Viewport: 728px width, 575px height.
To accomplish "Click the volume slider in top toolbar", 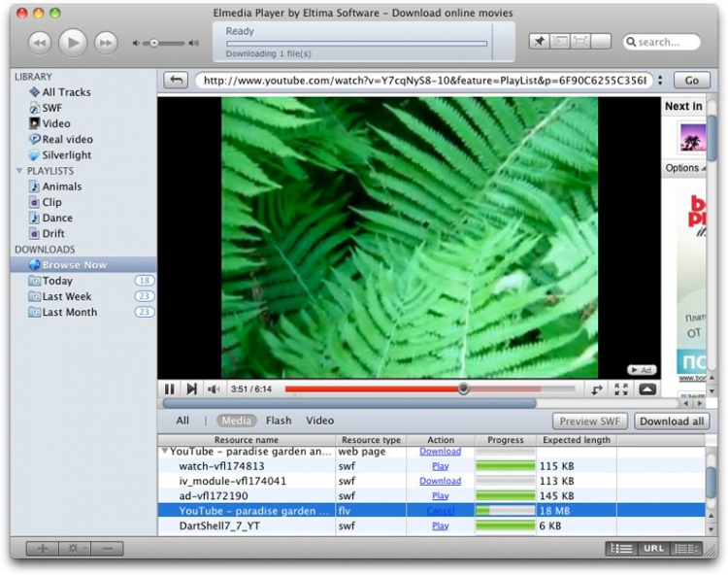I will tap(165, 43).
